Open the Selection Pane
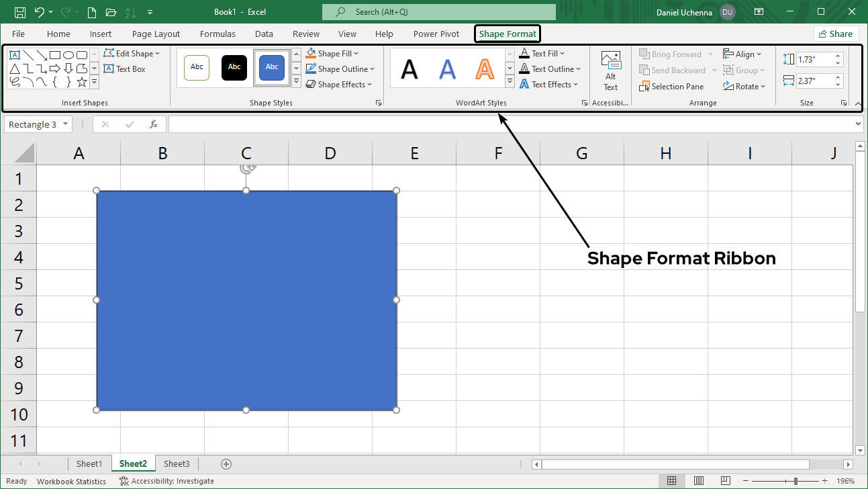Viewport: 868px width, 489px height. (x=671, y=86)
